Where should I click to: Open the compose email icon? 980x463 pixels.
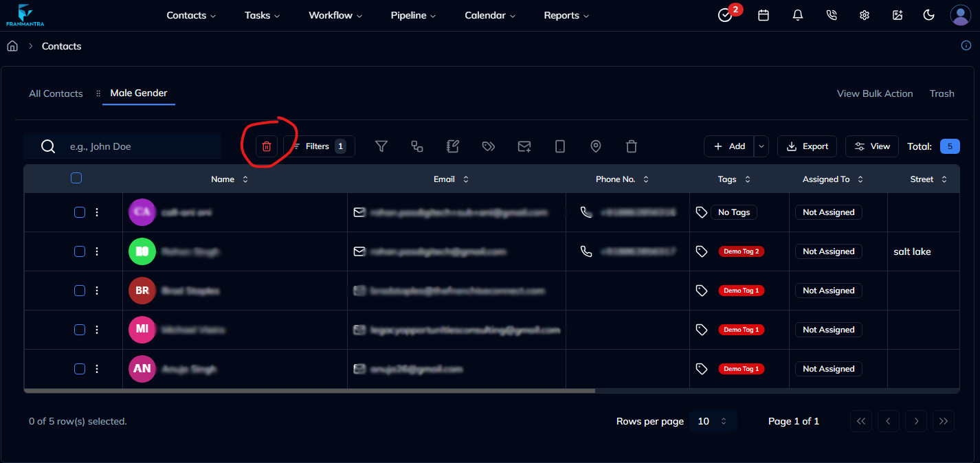pyautogui.click(x=524, y=146)
